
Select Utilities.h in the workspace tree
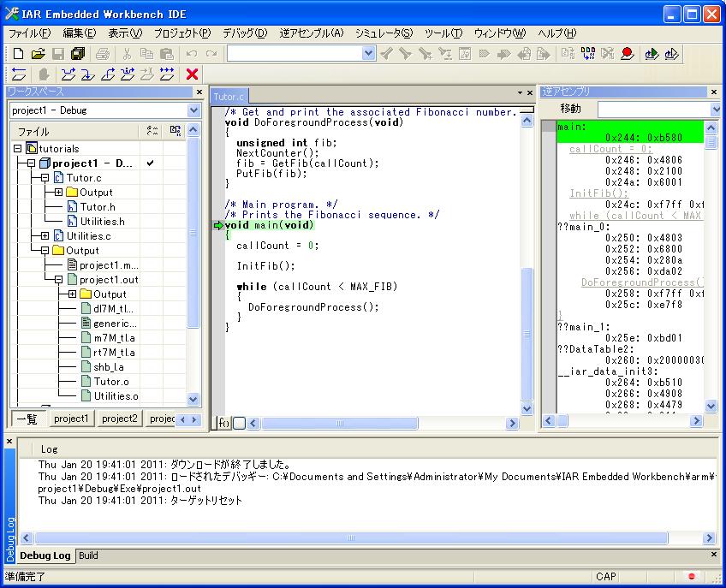click(103, 222)
